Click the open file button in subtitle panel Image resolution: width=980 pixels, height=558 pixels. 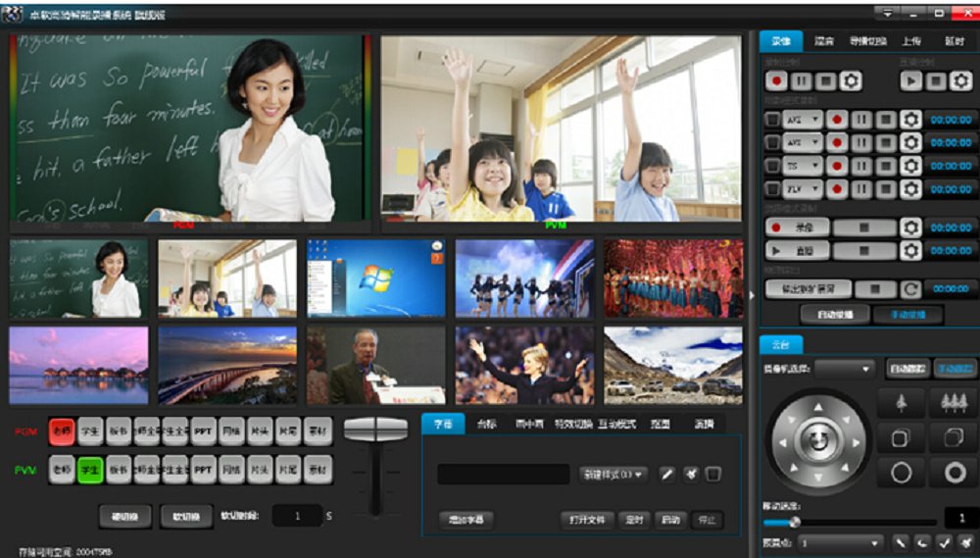[x=587, y=520]
